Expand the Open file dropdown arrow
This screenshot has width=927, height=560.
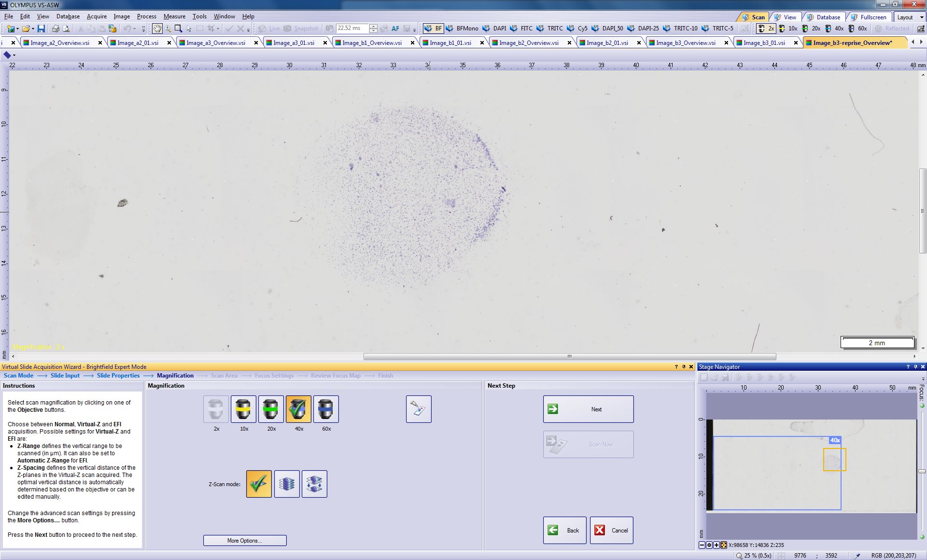33,28
